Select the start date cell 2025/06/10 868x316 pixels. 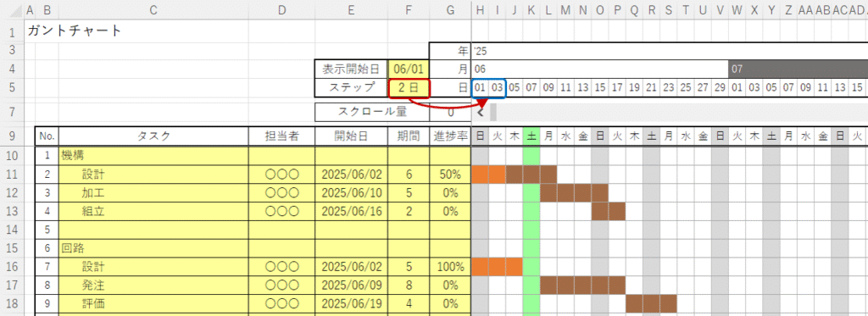click(x=352, y=193)
